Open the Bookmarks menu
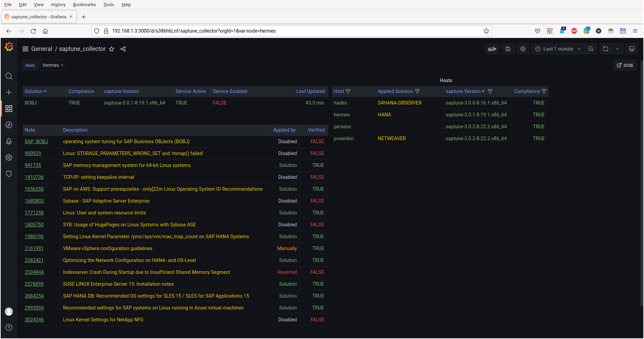 tap(84, 4)
